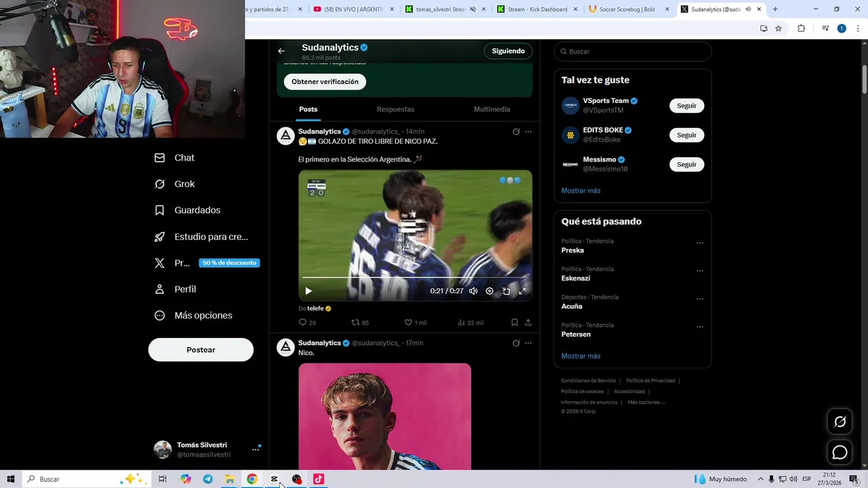Click the Siguiendo button on profile header
The height and width of the screenshot is (488, 868).
point(508,51)
